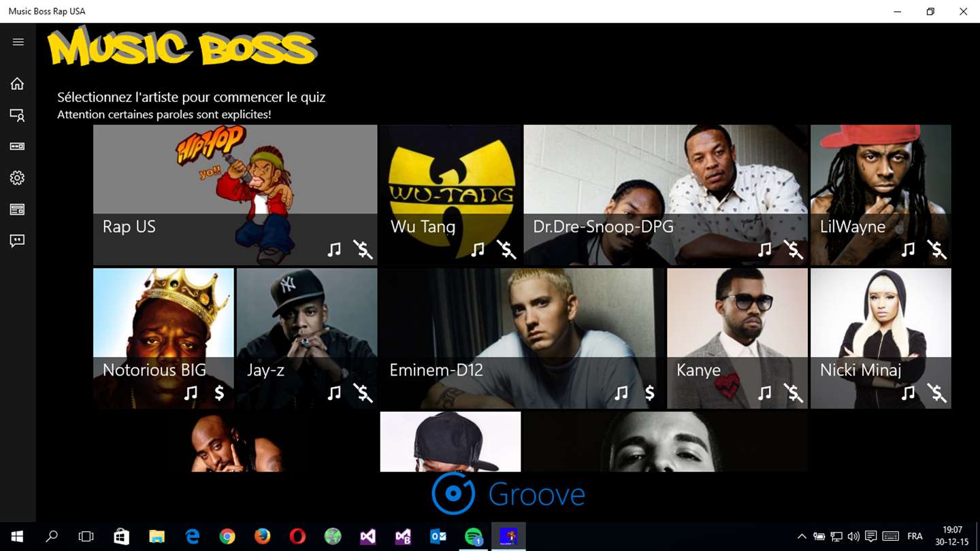Click the music note on Eminem-D12 tile
The image size is (980, 551).
point(621,393)
